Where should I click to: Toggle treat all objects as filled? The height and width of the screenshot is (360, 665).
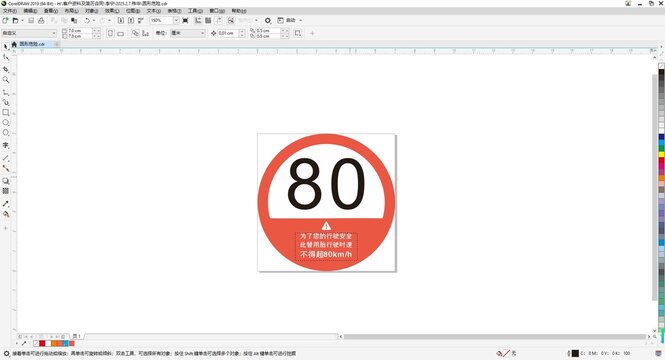pyautogui.click(x=298, y=33)
